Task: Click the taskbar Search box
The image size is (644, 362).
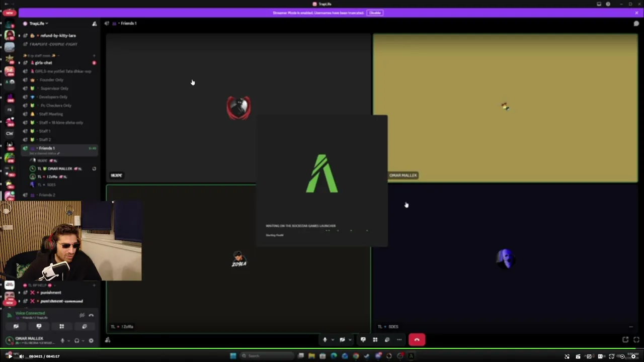Action: 266,356
